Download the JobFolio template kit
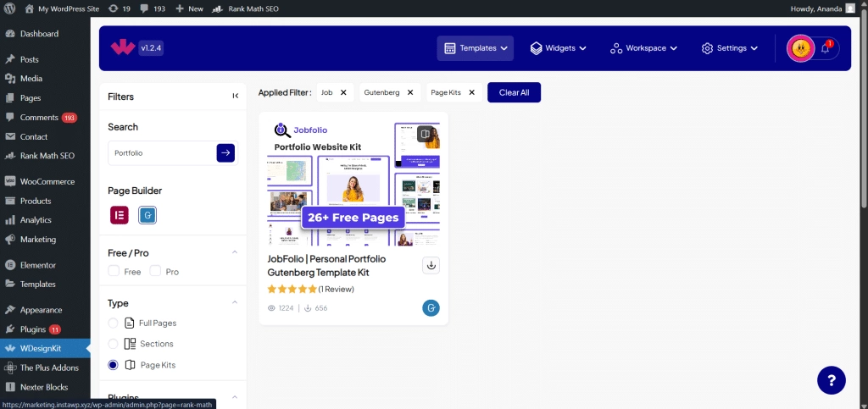This screenshot has width=868, height=409. pos(431,265)
